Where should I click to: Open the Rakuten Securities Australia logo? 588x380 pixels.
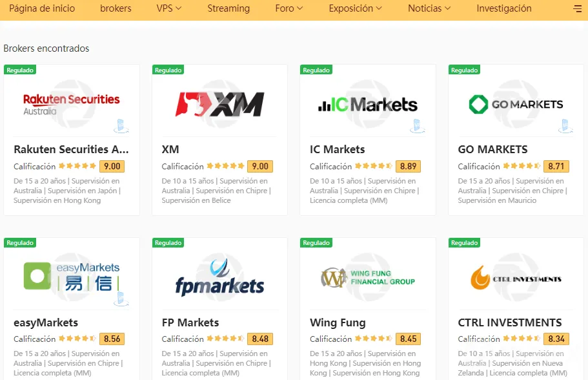(72, 104)
